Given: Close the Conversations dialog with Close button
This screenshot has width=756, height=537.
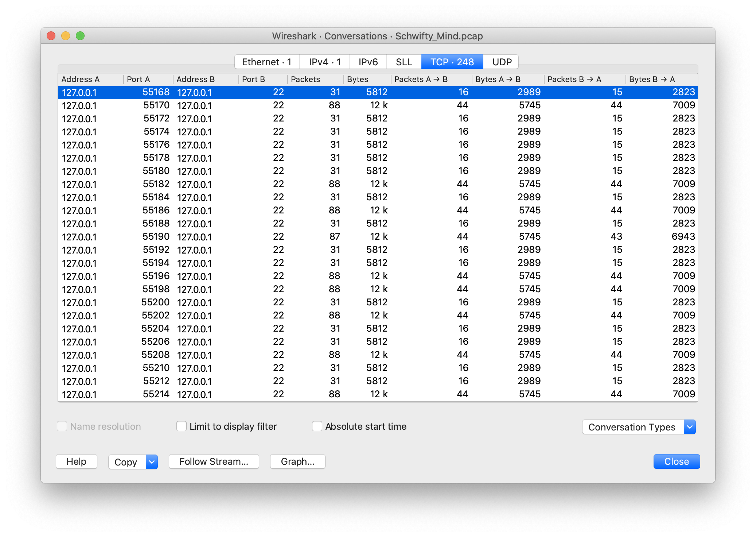Looking at the screenshot, I should click(x=677, y=461).
